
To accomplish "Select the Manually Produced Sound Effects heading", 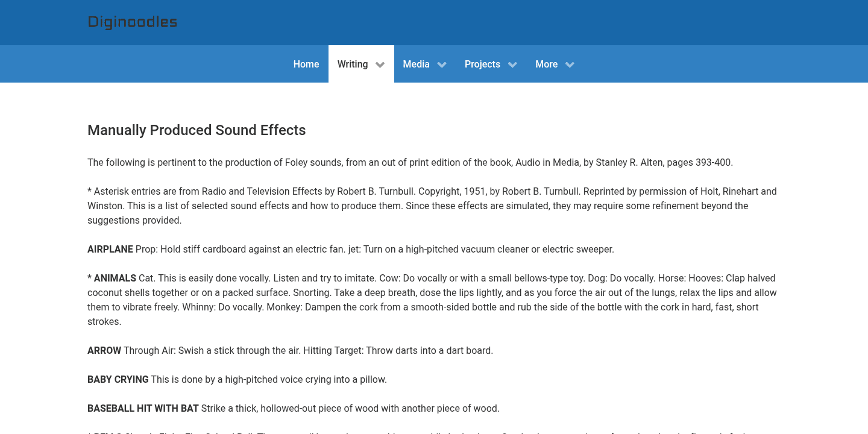I will (x=197, y=130).
